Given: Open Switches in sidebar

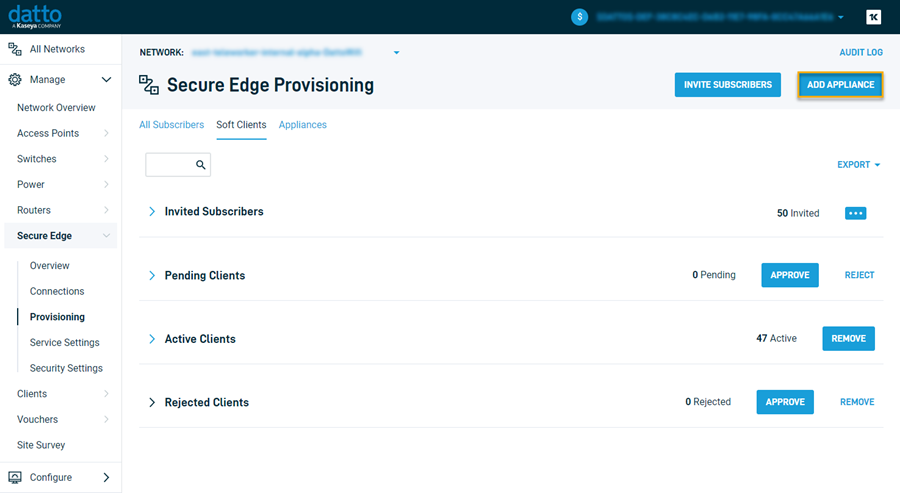Looking at the screenshot, I should [x=37, y=158].
